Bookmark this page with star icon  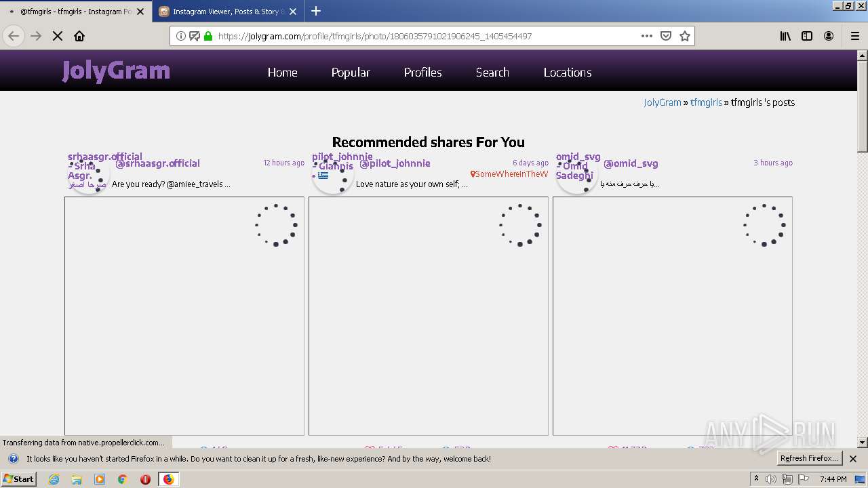tap(685, 36)
